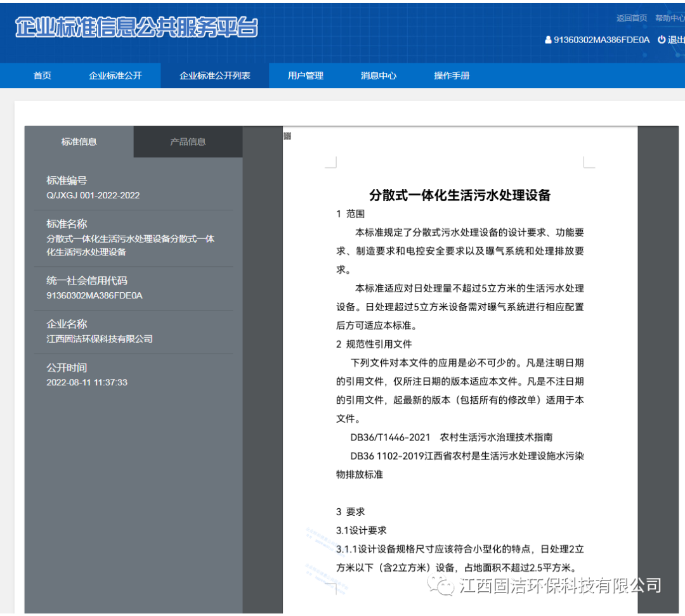This screenshot has height=616, width=685.
Task: Click the heading 2 规范性引用文件
Action: pos(374,344)
